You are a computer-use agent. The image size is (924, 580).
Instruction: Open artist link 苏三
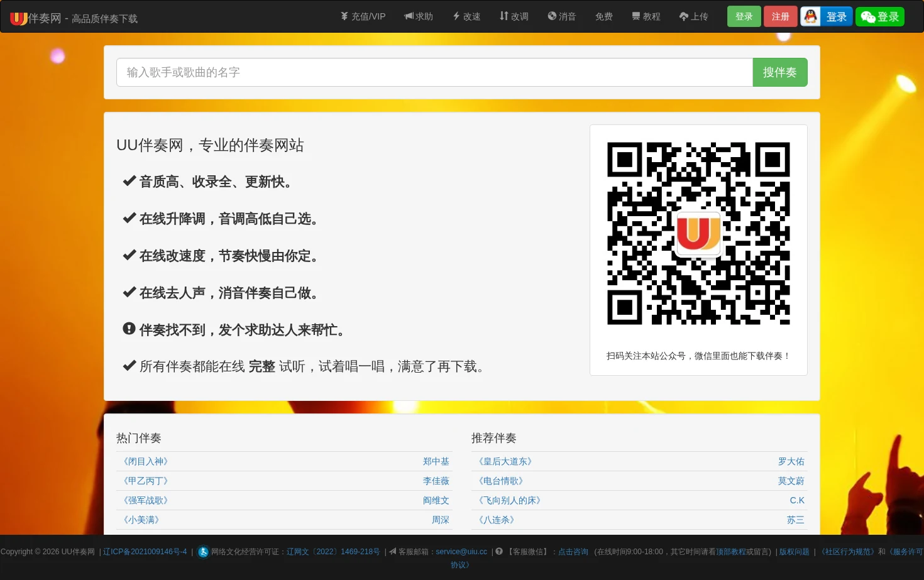796,520
